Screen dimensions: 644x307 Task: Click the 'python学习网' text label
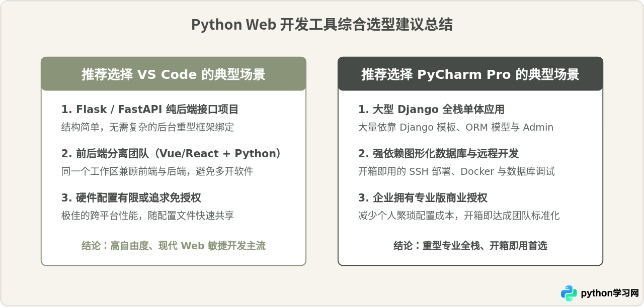(x=610, y=293)
